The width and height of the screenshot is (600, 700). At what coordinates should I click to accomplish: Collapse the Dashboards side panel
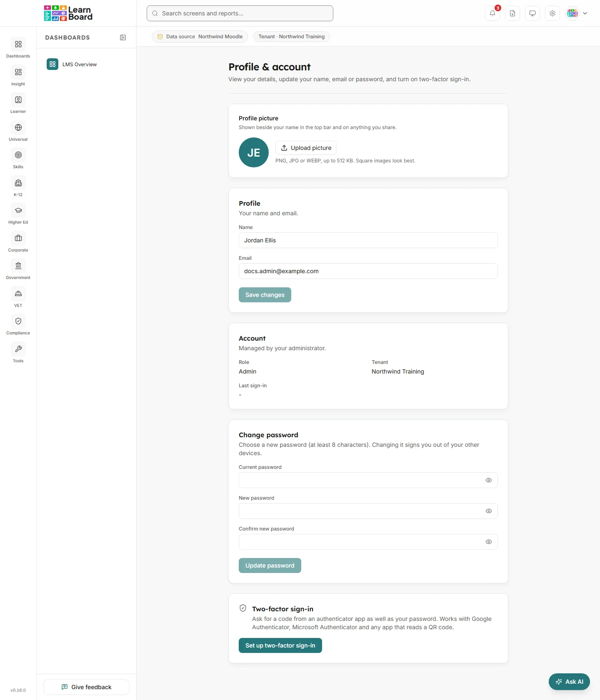[123, 37]
